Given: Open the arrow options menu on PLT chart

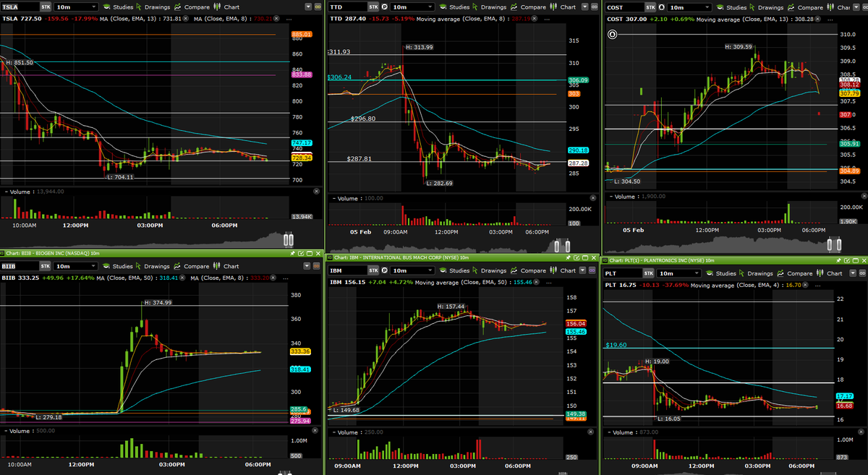Looking at the screenshot, I should 852,273.
